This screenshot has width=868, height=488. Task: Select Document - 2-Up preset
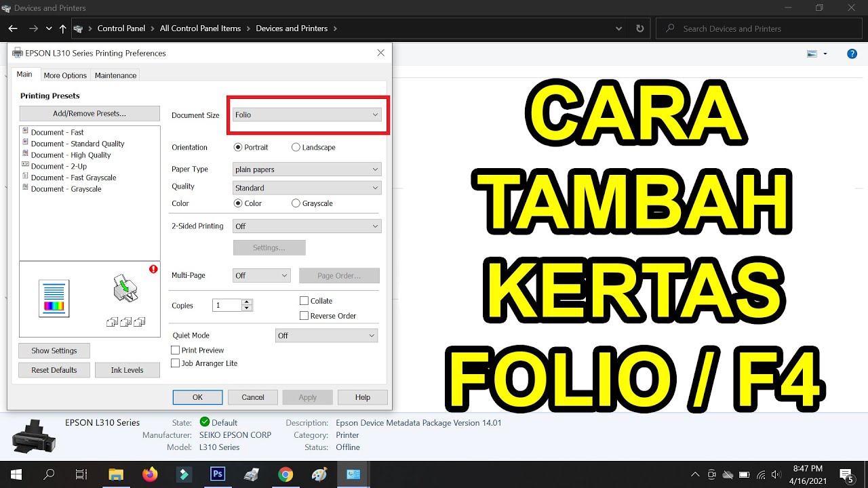coord(58,166)
